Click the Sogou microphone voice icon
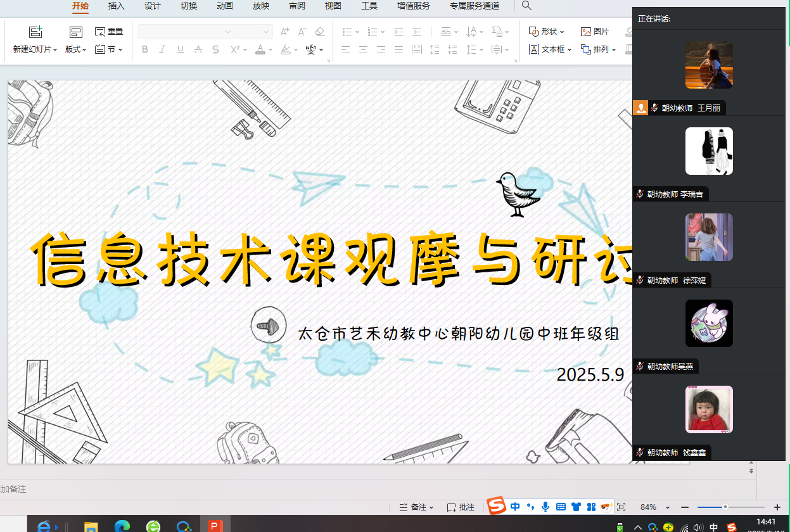This screenshot has height=532, width=790. coord(545,507)
